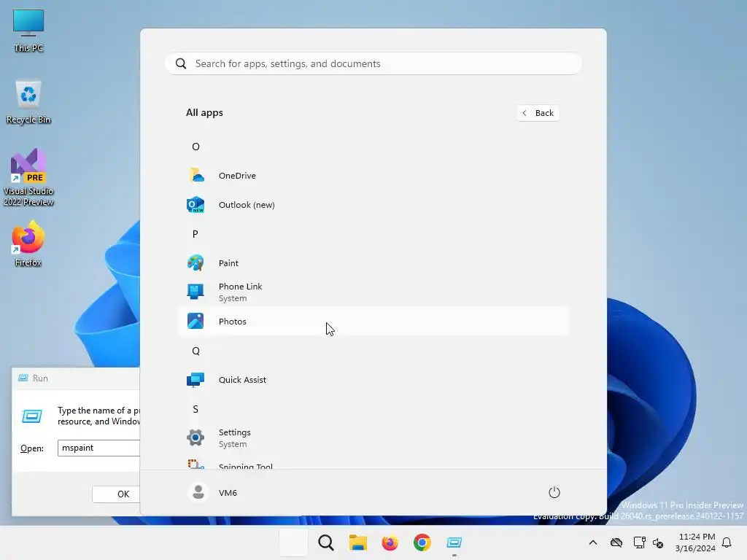
Task: Open the VM6 user account menu
Action: (212, 492)
